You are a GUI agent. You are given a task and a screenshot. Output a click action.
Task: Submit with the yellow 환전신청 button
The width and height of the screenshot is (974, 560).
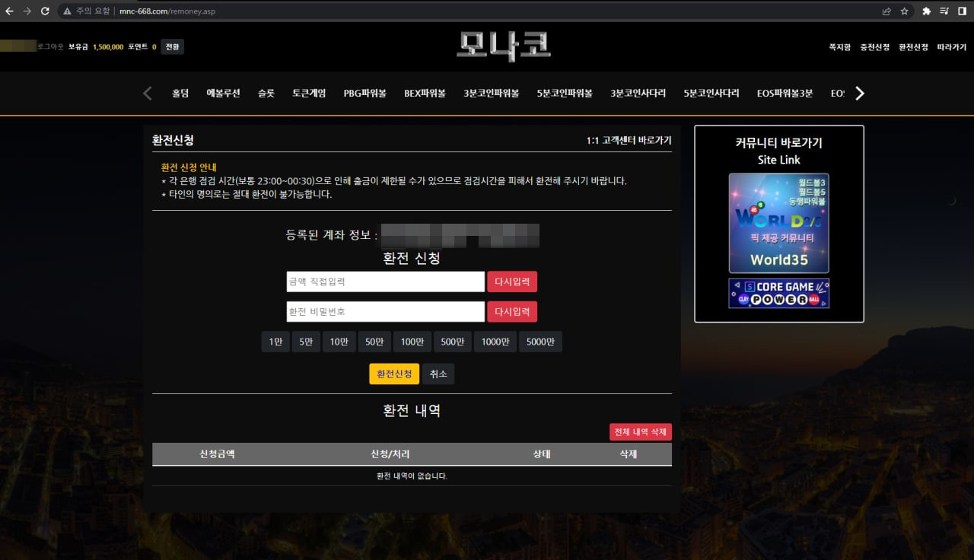(394, 374)
